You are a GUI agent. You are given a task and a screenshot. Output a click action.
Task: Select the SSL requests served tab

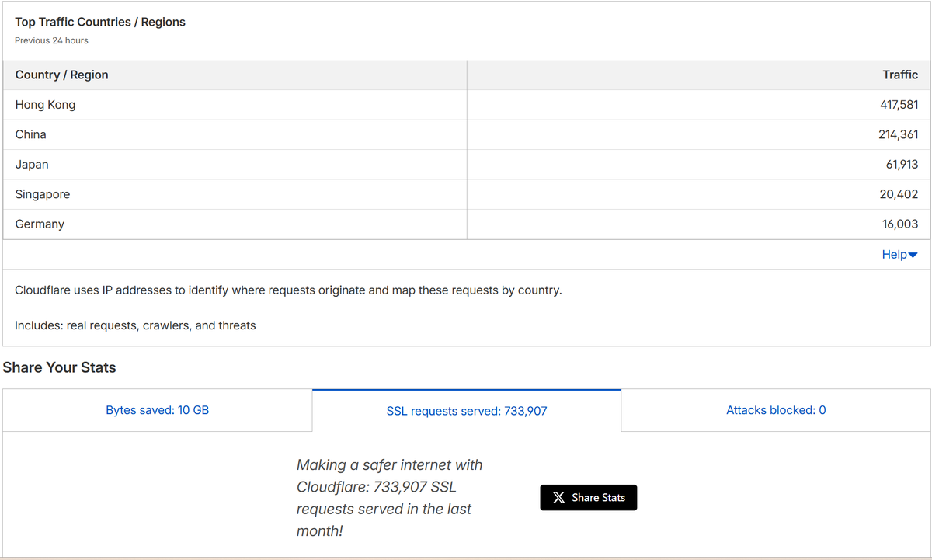tap(467, 411)
